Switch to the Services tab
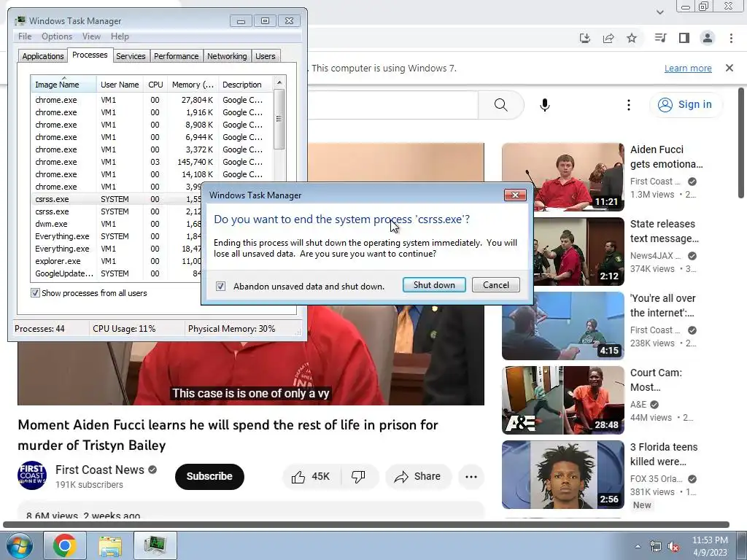The image size is (747, 560). click(131, 56)
